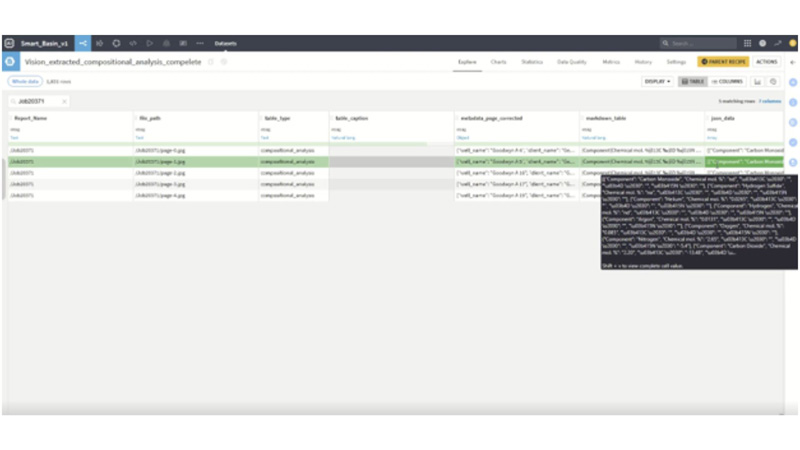Viewport: 800px width, 450px height.
Task: Click the 7 columns link
Action: coord(769,101)
